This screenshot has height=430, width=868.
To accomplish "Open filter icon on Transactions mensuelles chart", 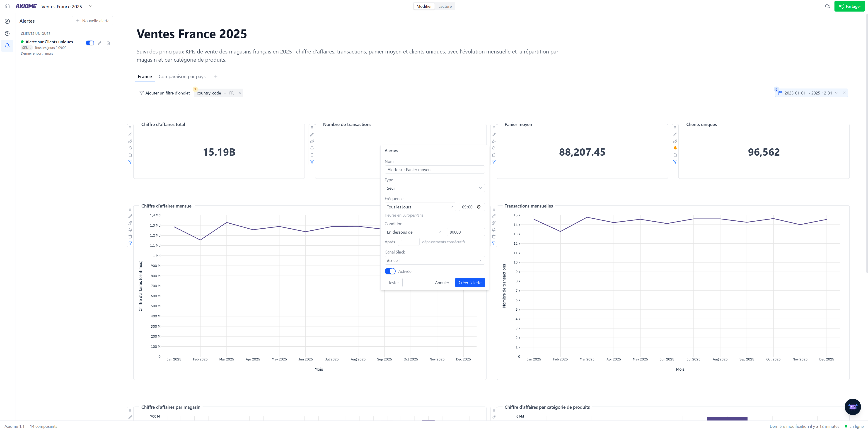I will point(493,243).
